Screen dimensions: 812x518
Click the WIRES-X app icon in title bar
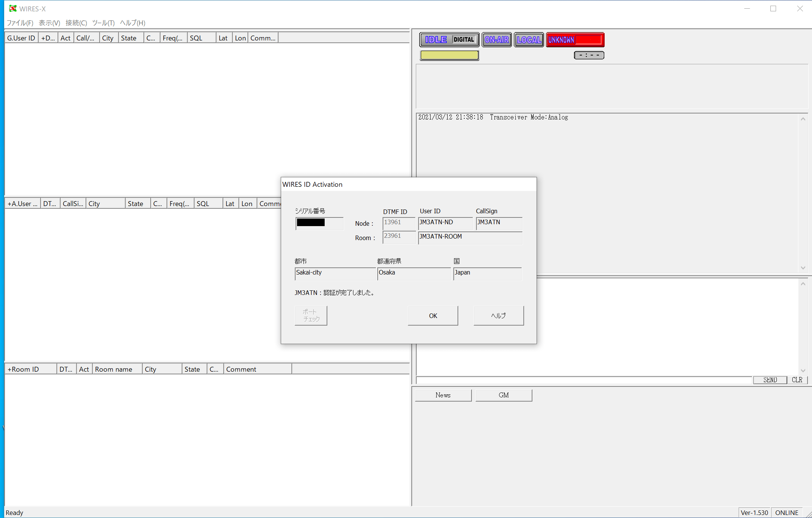point(12,8)
